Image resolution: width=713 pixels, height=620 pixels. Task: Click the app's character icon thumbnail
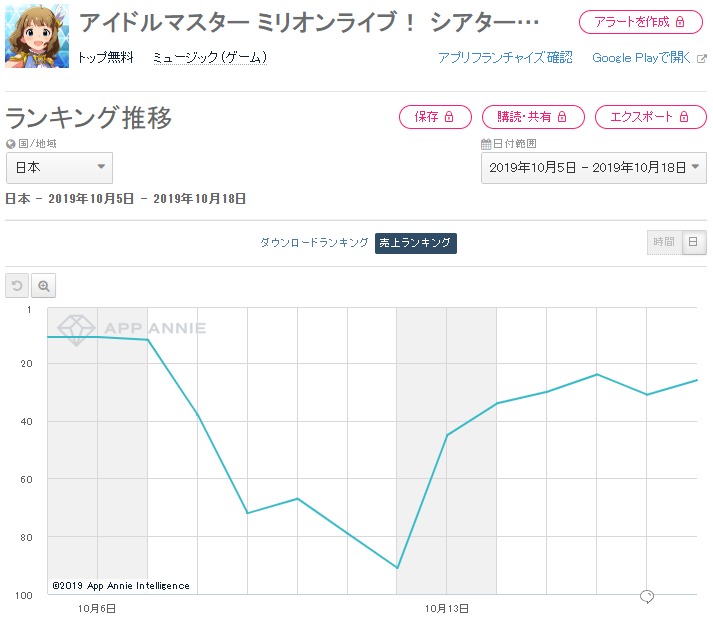[x=37, y=36]
